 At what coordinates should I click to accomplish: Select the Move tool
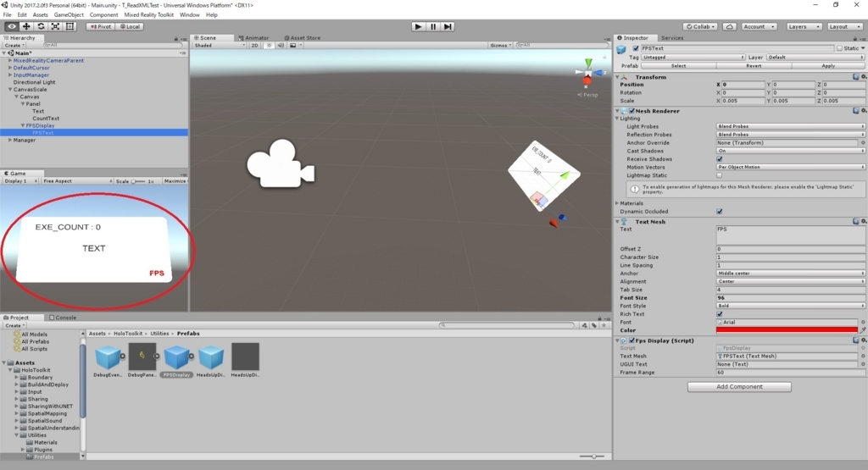tap(26, 26)
